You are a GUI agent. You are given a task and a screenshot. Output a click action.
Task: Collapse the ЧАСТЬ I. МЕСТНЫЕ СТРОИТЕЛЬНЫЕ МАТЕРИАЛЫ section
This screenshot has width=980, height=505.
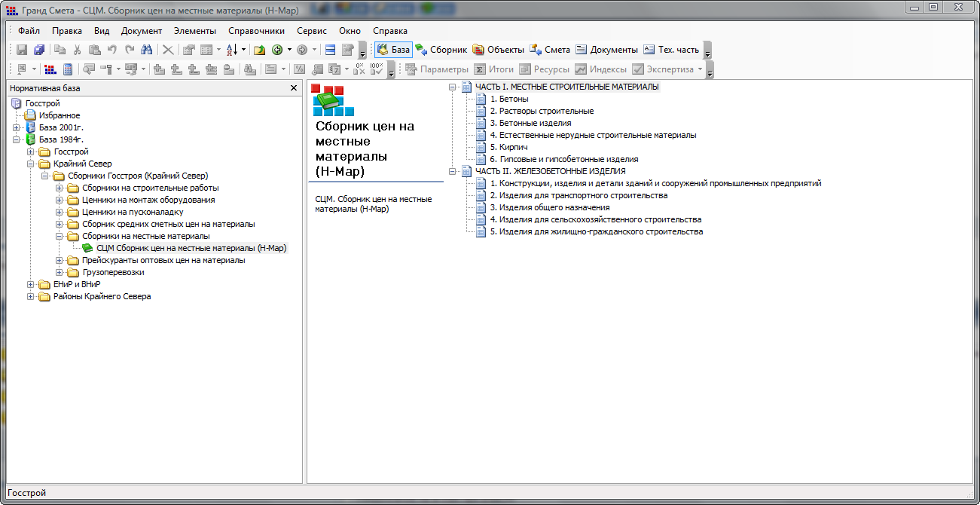tap(453, 87)
